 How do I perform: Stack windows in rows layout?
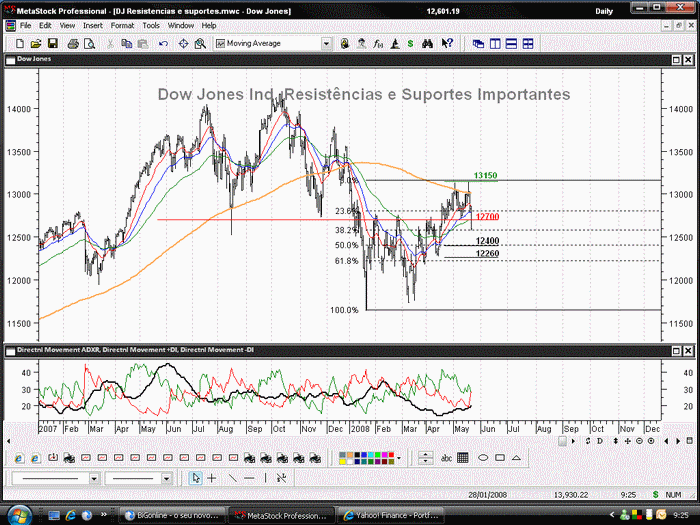coord(511,44)
